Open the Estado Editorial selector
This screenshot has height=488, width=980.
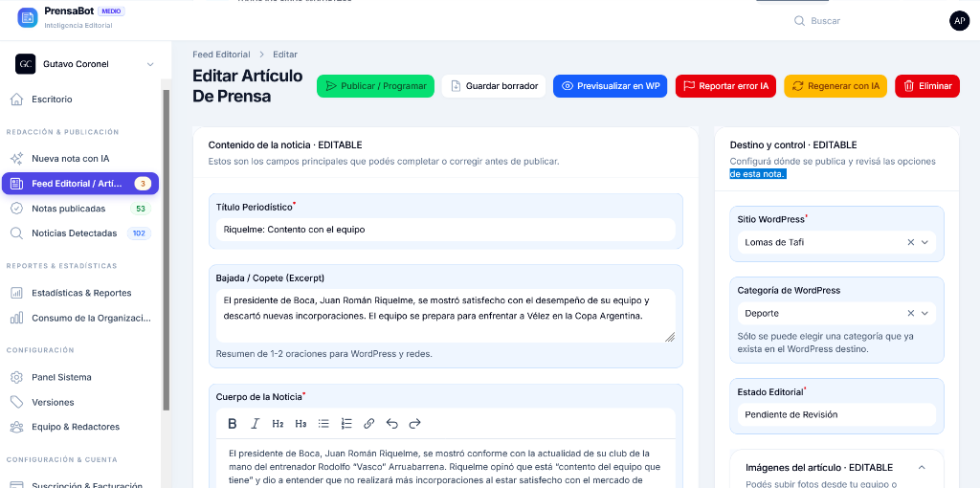(x=836, y=415)
